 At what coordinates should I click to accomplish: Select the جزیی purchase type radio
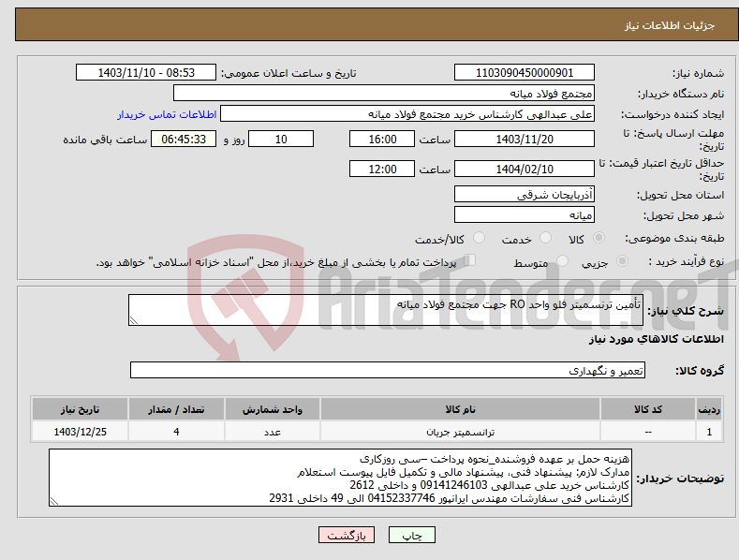point(622,261)
